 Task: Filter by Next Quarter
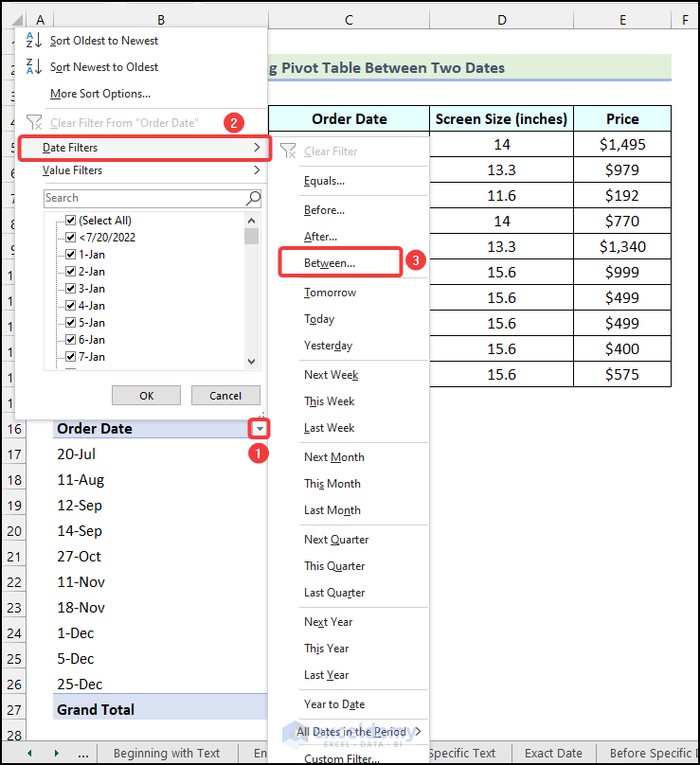coord(336,540)
